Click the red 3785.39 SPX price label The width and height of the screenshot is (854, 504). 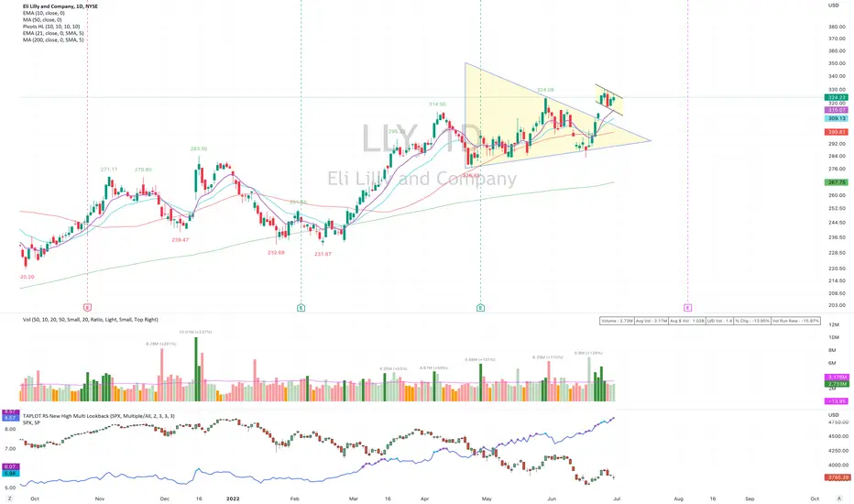[838, 477]
